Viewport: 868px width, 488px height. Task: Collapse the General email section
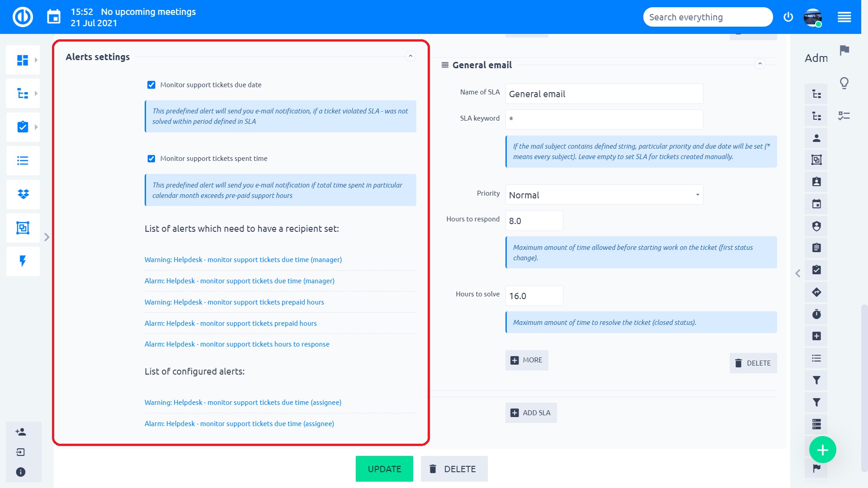click(x=760, y=64)
